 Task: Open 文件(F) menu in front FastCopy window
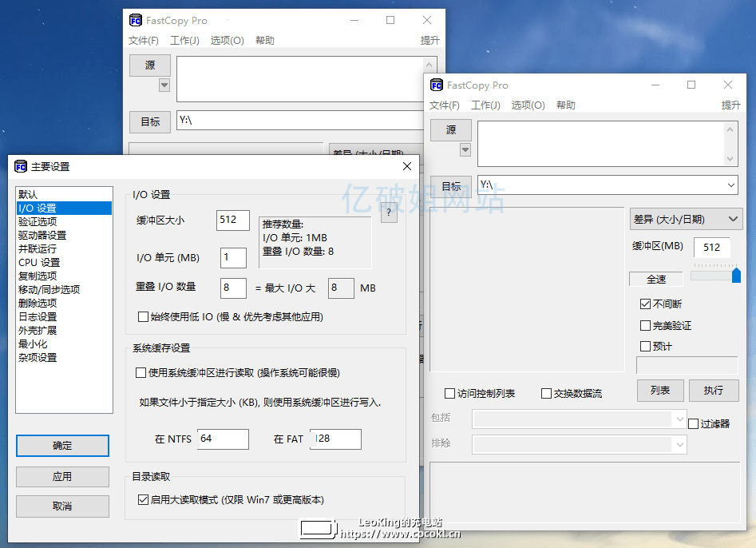[445, 105]
